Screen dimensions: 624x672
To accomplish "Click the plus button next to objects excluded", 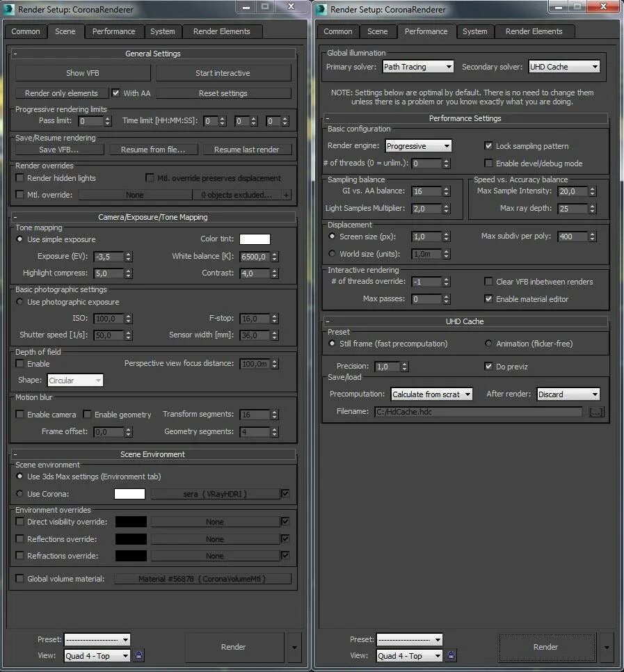I will pyautogui.click(x=287, y=195).
